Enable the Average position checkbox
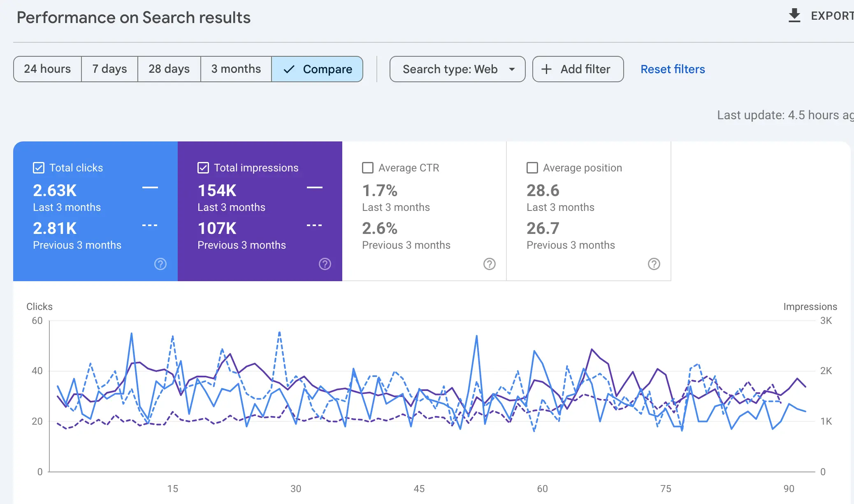 point(532,168)
